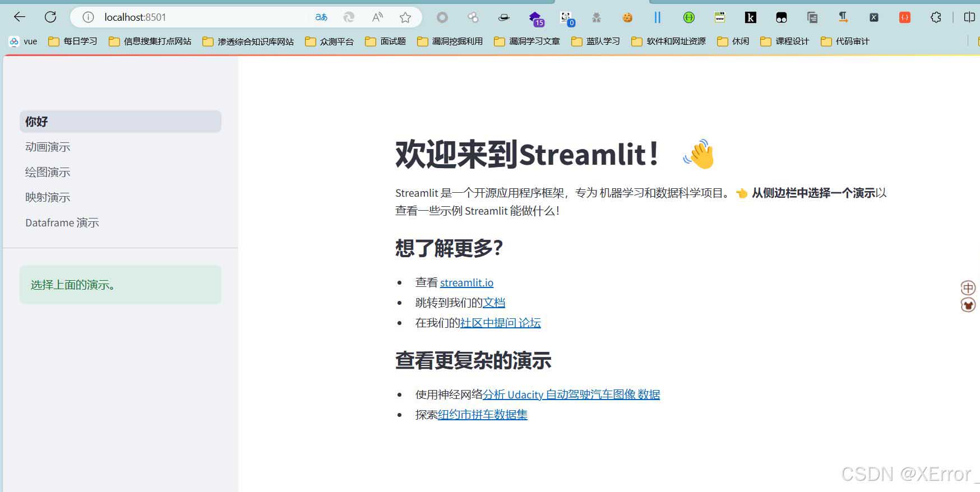Viewport: 980px width, 492px height.
Task: Click the 想了解更多? heading
Action: 449,248
